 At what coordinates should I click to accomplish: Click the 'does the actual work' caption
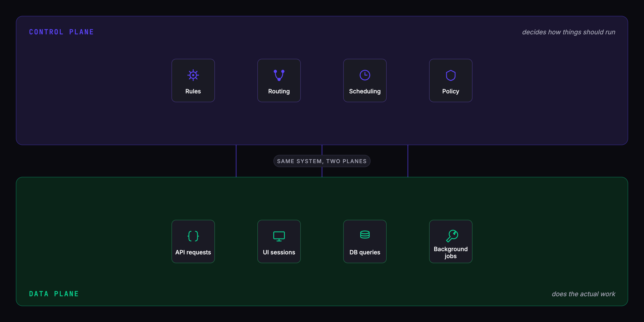(x=583, y=294)
